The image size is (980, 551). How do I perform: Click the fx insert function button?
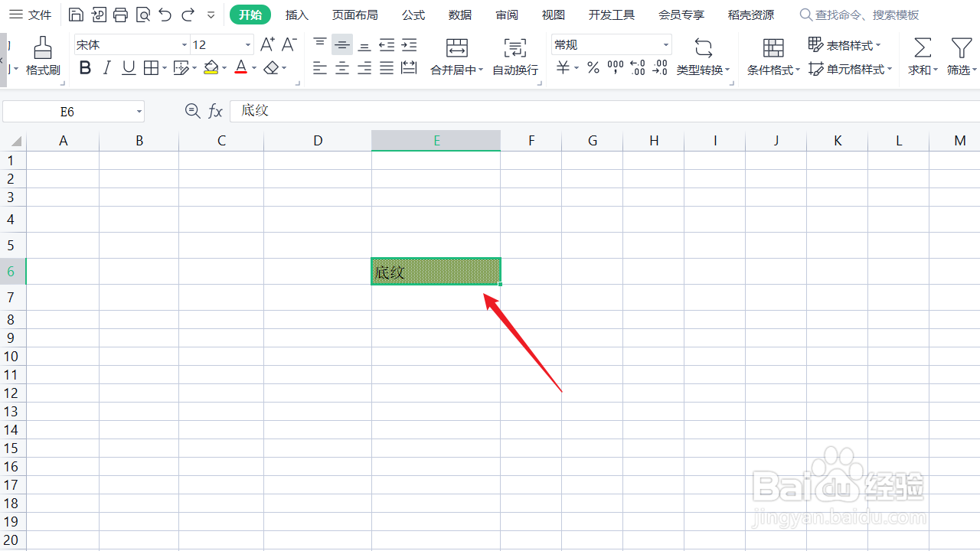[x=216, y=112]
